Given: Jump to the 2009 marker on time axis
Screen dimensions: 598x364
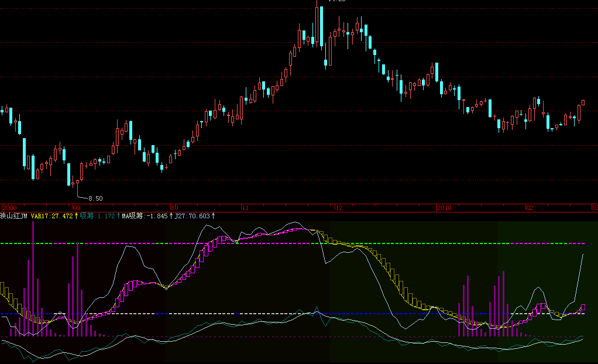Looking at the screenshot, I should [10, 208].
